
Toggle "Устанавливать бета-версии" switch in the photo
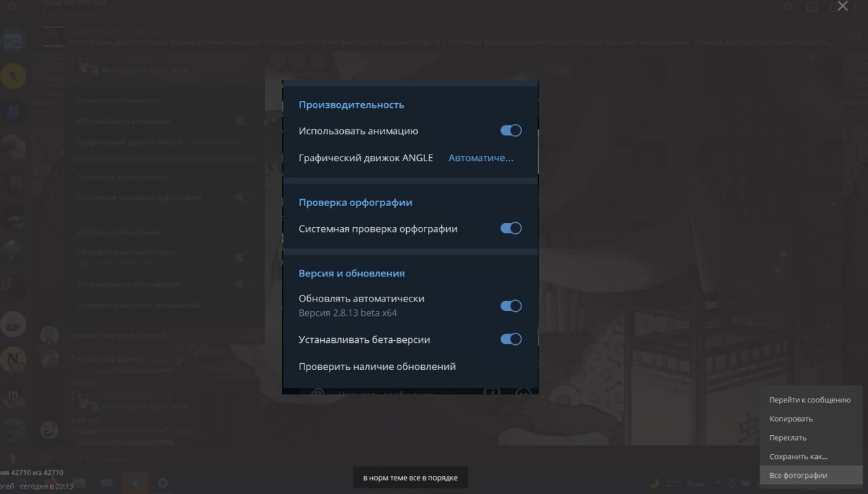coord(511,339)
